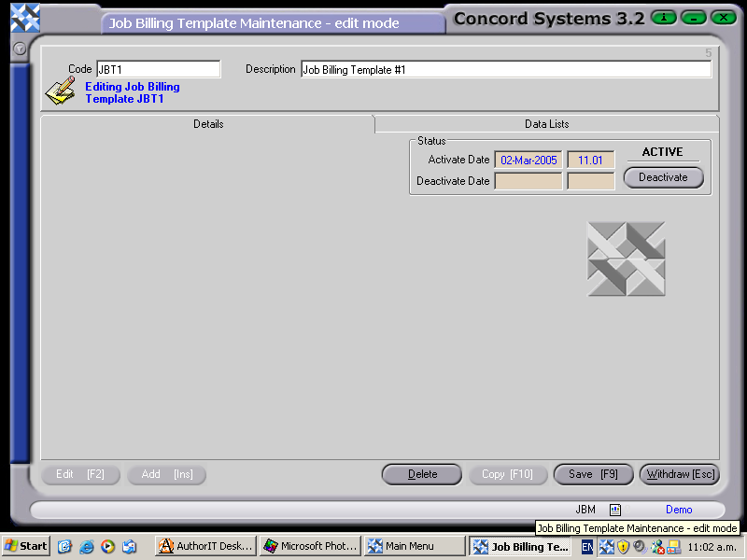
Task: Click inside the Code input field
Action: [159, 68]
